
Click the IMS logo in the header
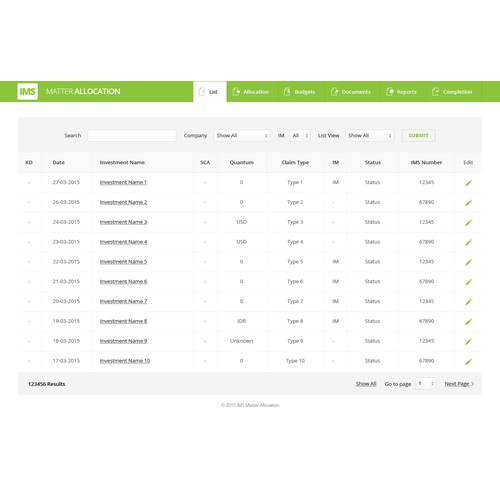click(27, 91)
